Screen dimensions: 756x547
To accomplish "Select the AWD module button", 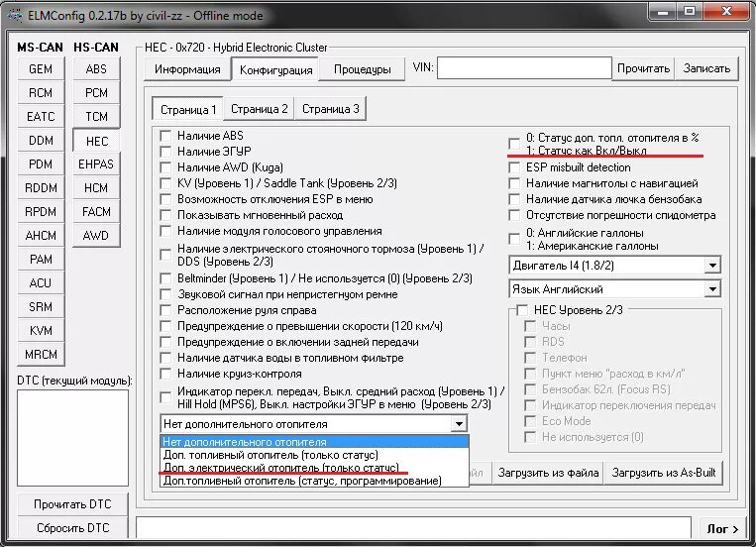I will point(96,236).
